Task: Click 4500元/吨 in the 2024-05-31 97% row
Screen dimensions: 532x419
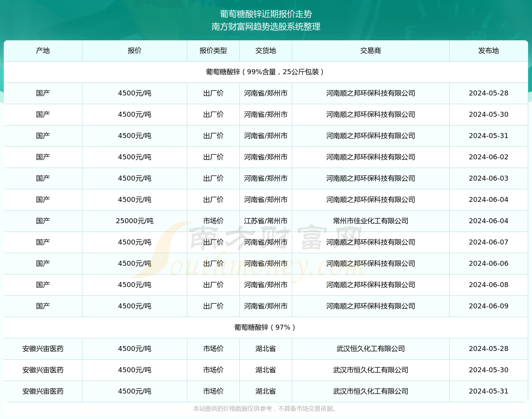Action: click(135, 391)
